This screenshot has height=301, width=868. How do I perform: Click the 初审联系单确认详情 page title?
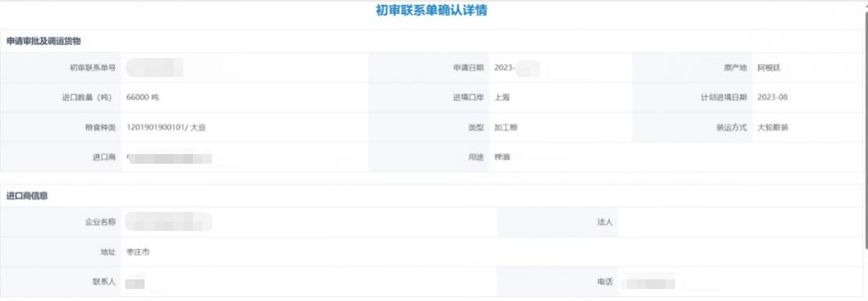(432, 10)
